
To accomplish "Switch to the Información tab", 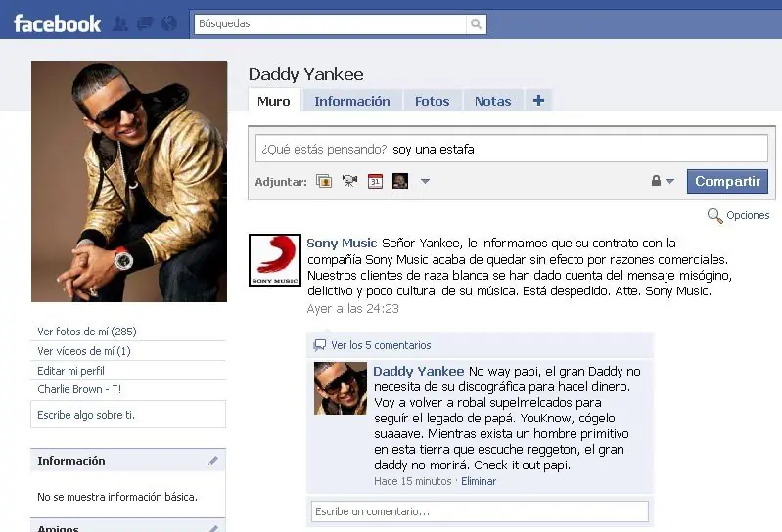I will [x=352, y=101].
